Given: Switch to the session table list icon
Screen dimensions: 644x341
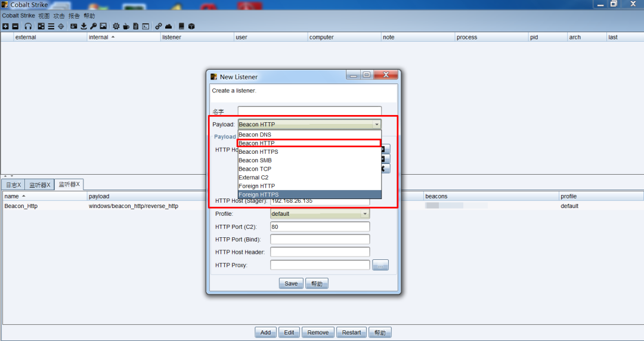Looking at the screenshot, I should (51, 26).
